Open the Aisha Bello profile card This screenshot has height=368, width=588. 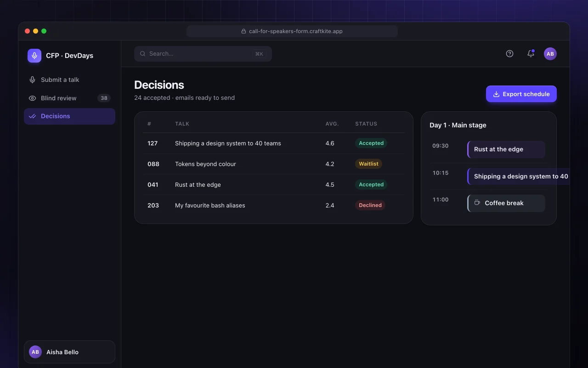pos(69,352)
